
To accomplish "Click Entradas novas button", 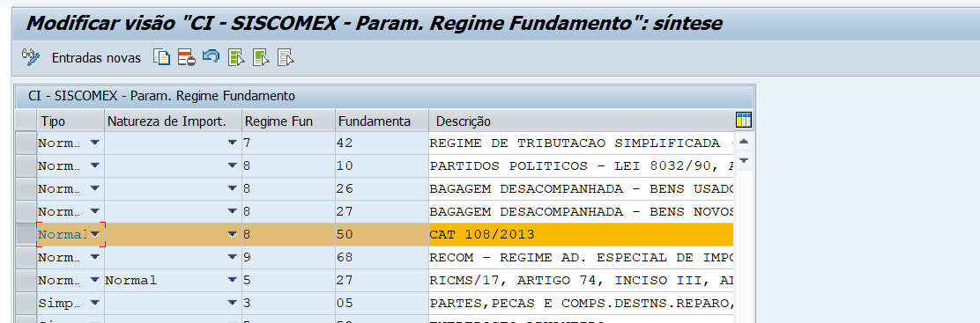I will [x=96, y=58].
